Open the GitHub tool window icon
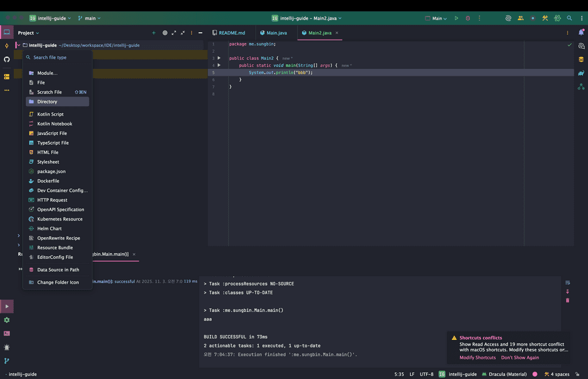 point(7,59)
